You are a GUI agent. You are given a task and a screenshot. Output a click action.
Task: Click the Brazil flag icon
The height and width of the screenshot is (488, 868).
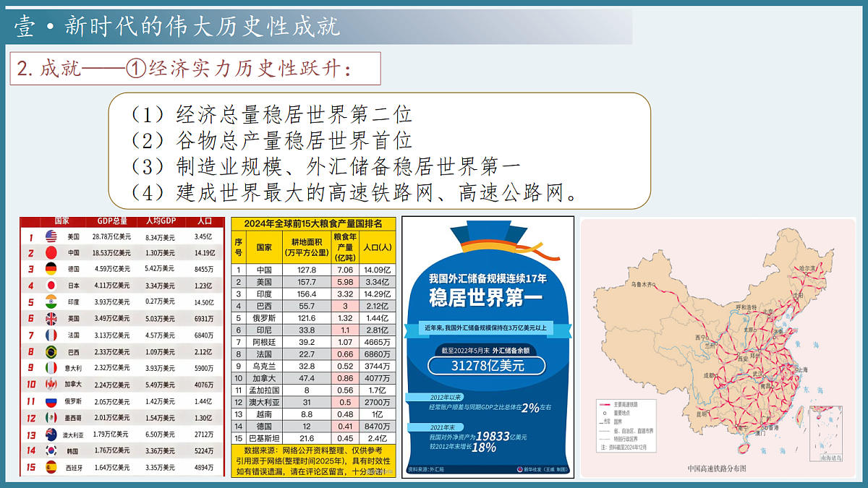(x=51, y=351)
